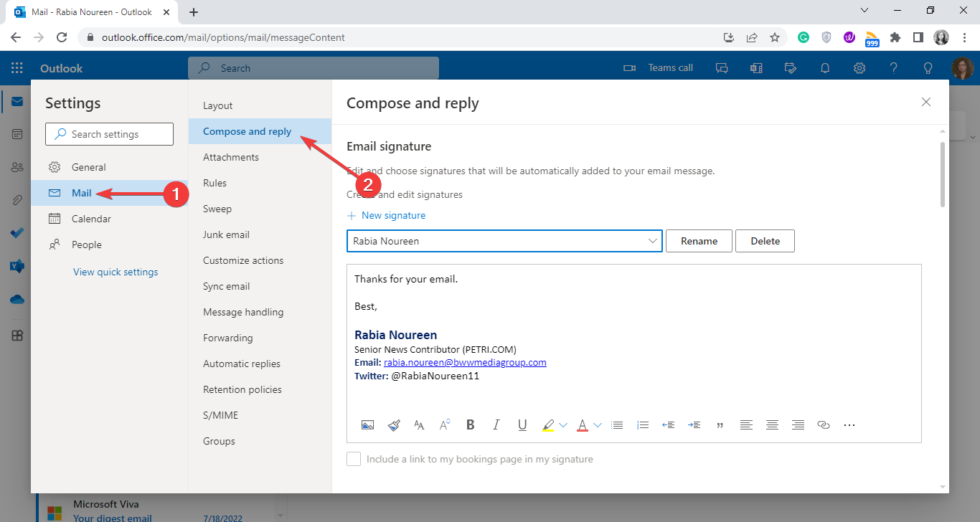This screenshot has width=980, height=522.
Task: Insert a picture into the signature
Action: click(367, 424)
